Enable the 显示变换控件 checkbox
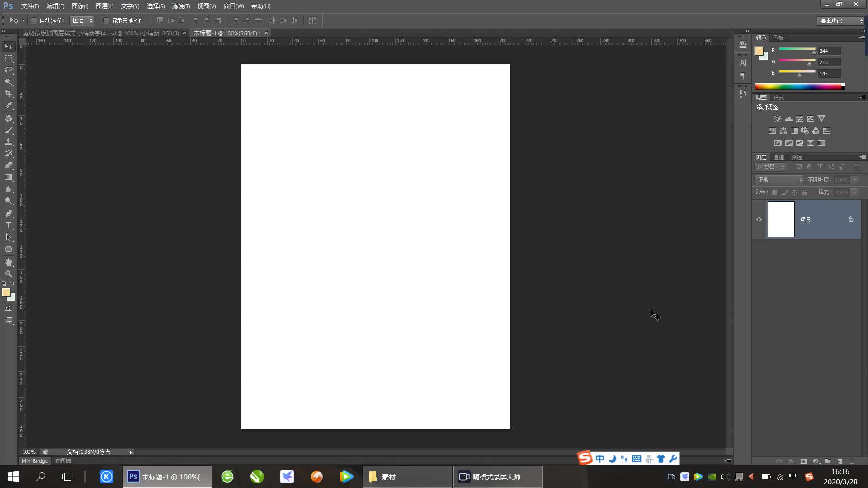This screenshot has height=488, width=868. (x=106, y=20)
